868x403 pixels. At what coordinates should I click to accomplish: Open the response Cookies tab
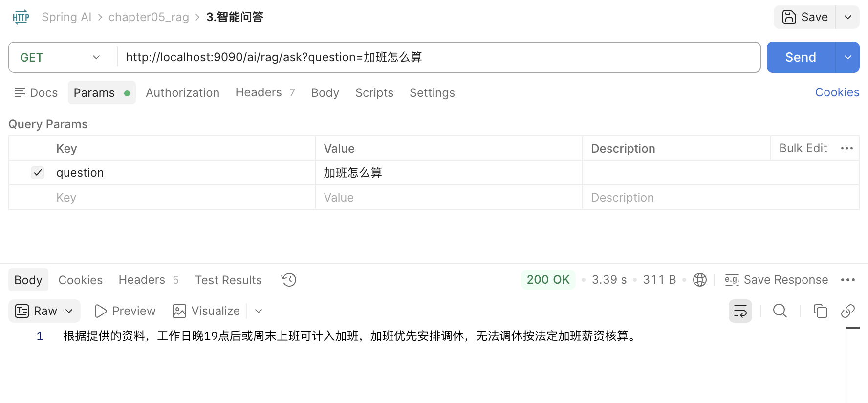[81, 280]
